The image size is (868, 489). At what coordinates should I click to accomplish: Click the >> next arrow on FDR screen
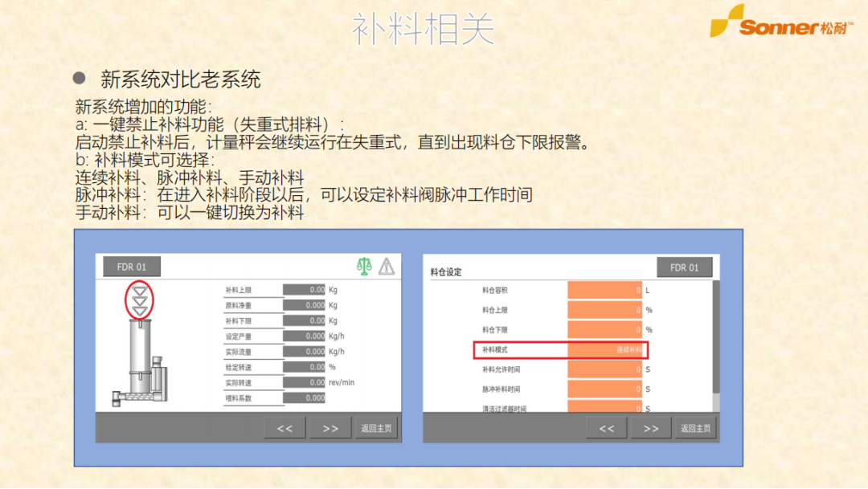click(x=330, y=428)
